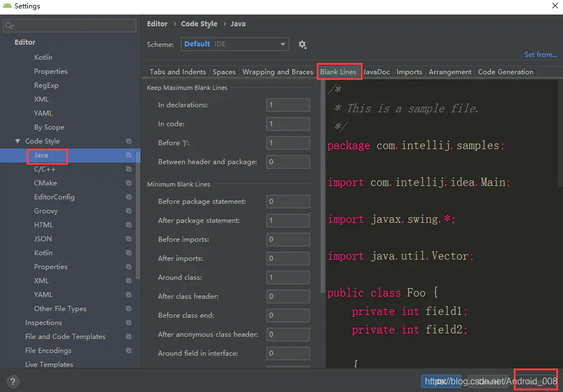Viewport: 563px width, 392px height.
Task: Click the In declarations value field
Action: (288, 105)
